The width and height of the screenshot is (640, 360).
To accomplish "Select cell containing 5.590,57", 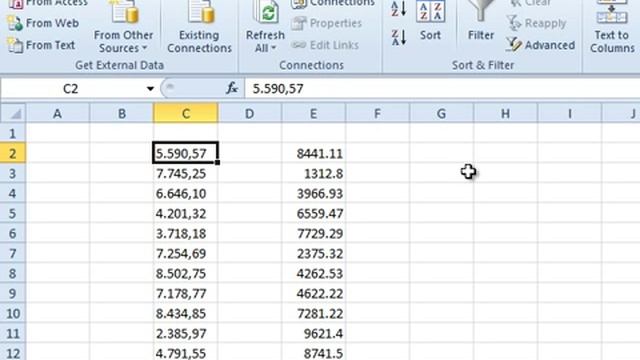I will tap(186, 153).
